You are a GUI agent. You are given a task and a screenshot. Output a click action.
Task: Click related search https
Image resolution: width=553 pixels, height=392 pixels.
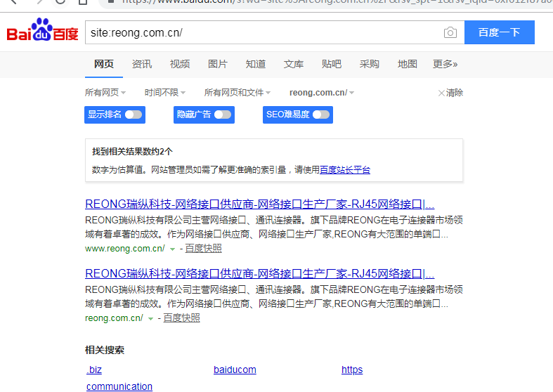(x=352, y=370)
